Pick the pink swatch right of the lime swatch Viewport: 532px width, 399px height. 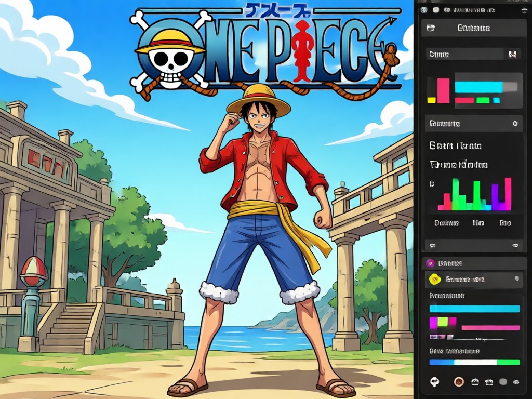click(x=453, y=322)
